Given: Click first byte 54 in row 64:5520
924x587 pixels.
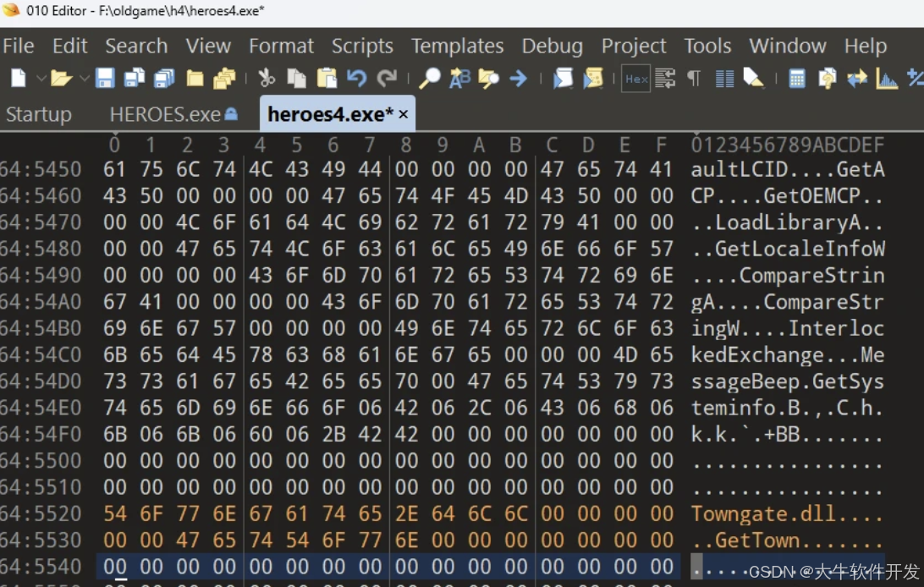Looking at the screenshot, I should pos(115,514).
